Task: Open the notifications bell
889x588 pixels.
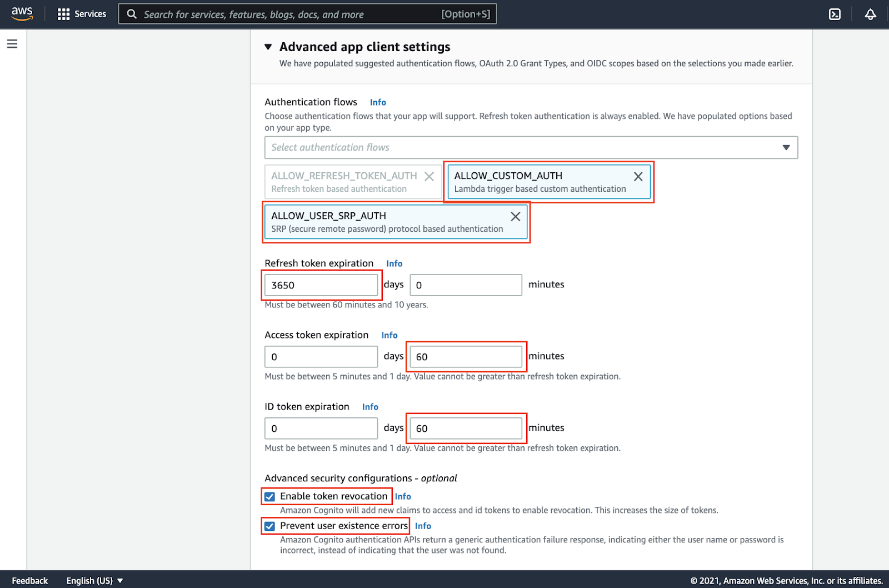Action: click(x=870, y=14)
